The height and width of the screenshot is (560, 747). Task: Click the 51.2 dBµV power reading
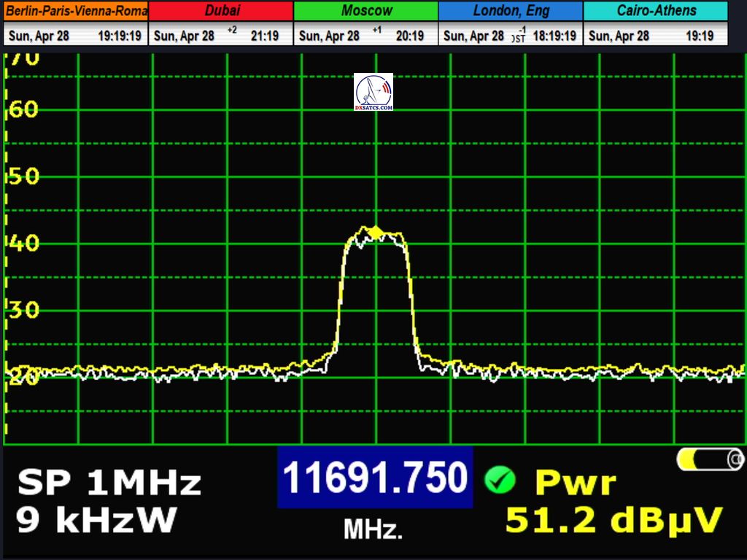click(614, 521)
